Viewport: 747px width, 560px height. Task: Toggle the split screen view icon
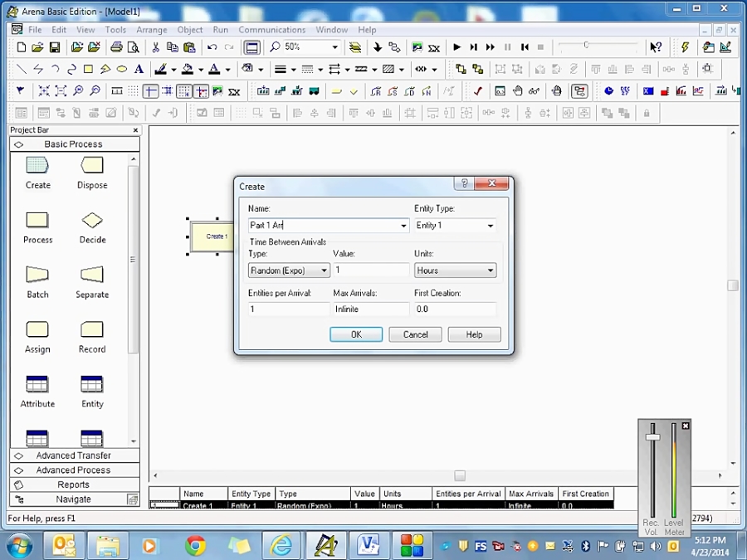[x=250, y=47]
